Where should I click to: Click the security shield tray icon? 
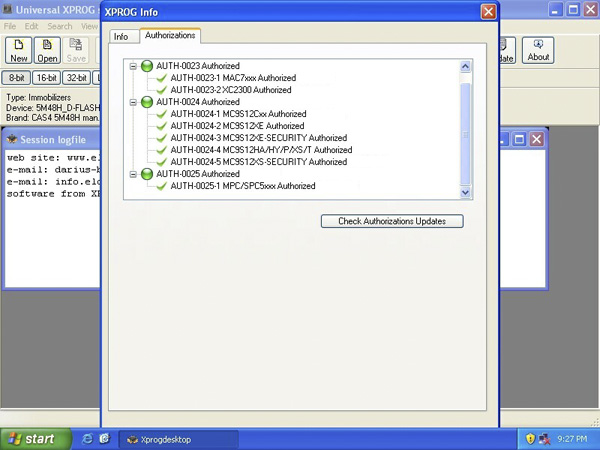(530, 439)
